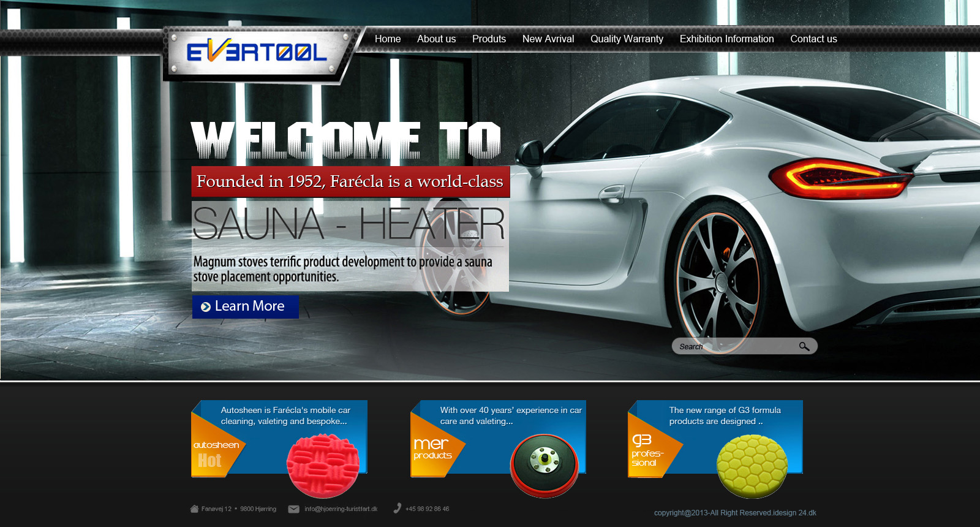The height and width of the screenshot is (527, 980).
Task: Open the With over 40 years' experience text
Action: (x=511, y=415)
